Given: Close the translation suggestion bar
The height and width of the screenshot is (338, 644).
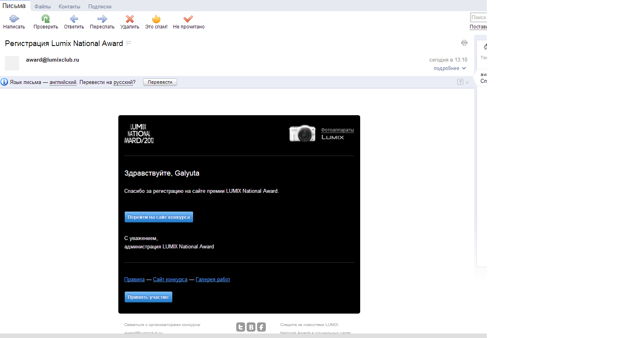Looking at the screenshot, I should (x=467, y=82).
